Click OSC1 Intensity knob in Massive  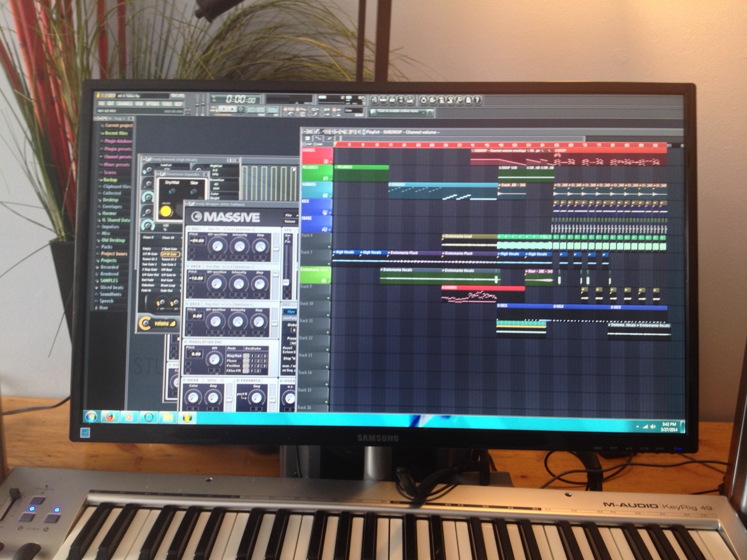pos(239,245)
